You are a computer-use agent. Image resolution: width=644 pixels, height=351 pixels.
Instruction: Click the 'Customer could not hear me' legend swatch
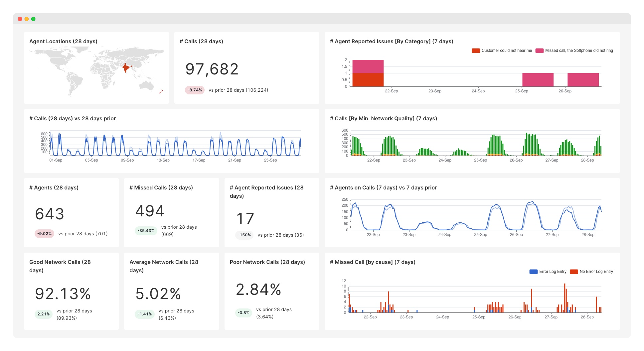tap(476, 51)
